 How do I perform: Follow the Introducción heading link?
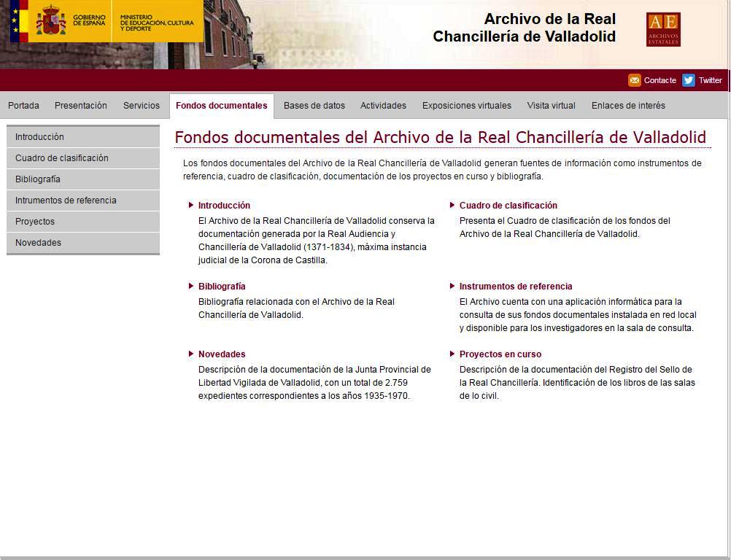[x=224, y=206]
